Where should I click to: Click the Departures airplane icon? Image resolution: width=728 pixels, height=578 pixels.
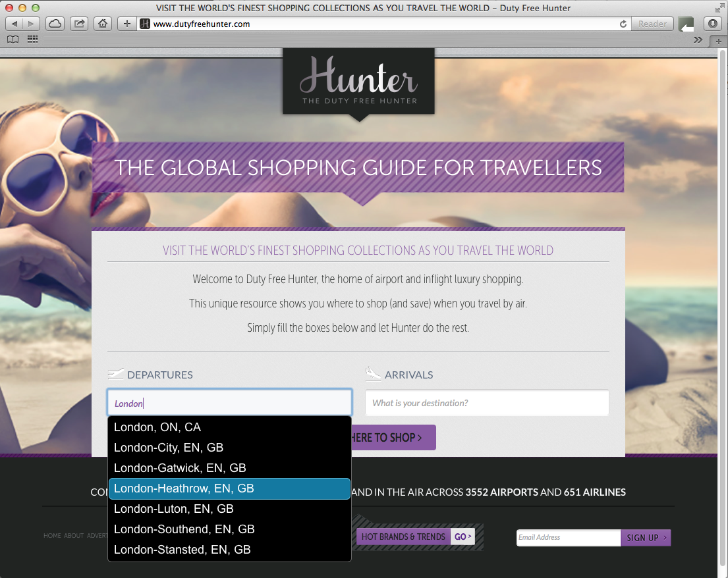coord(115,373)
